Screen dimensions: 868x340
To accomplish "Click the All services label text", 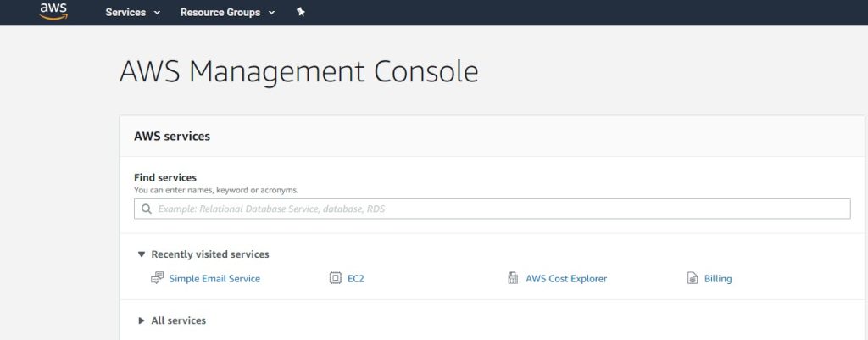I will 179,320.
